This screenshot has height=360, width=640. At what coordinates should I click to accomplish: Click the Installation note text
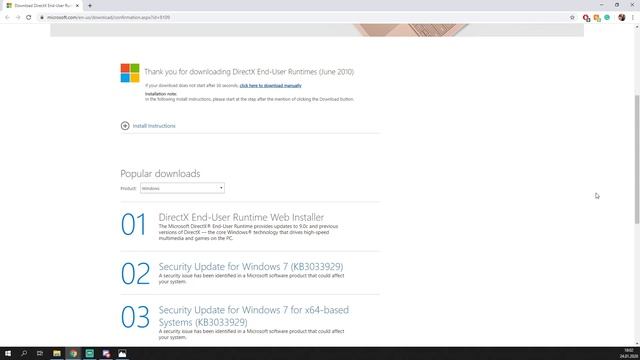[x=161, y=94]
